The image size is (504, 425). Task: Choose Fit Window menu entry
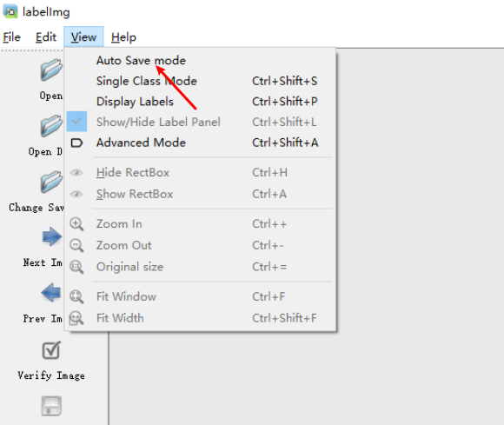pos(200,296)
